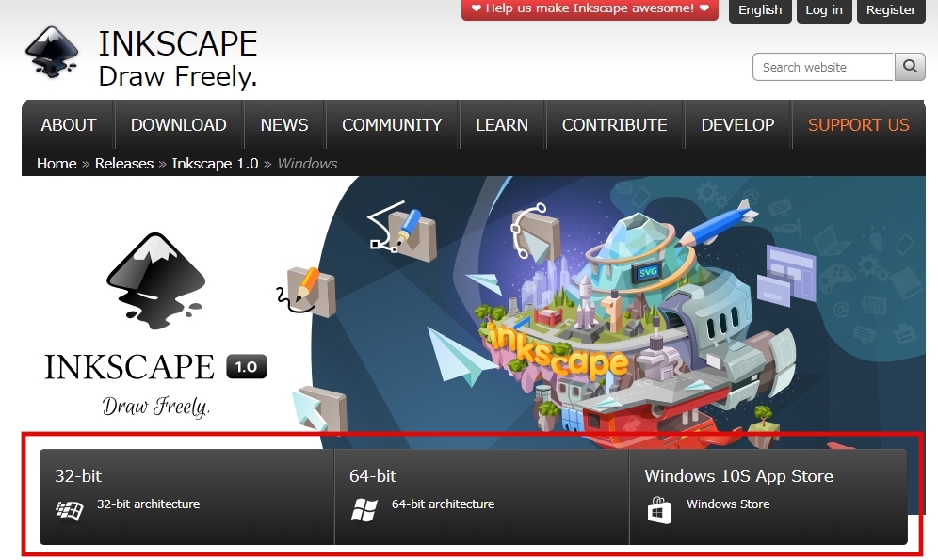Viewport: 938px width, 560px height.
Task: Click the magnifier search button
Action: 910,66
